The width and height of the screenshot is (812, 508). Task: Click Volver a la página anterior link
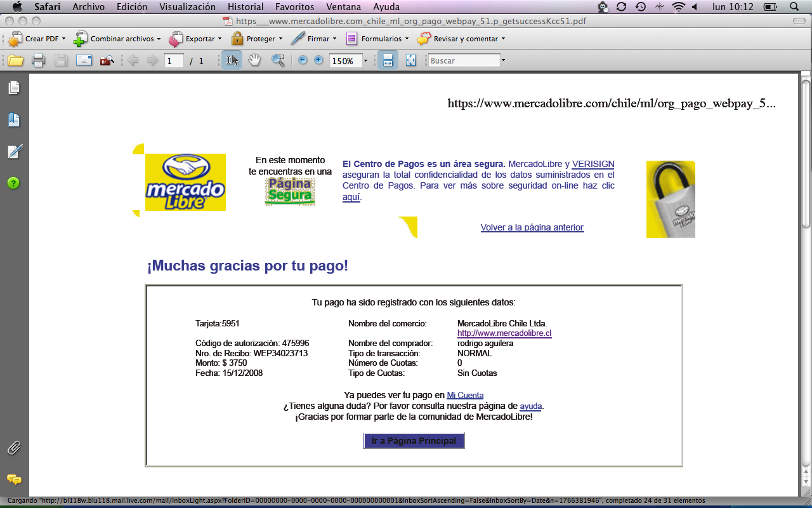point(532,227)
